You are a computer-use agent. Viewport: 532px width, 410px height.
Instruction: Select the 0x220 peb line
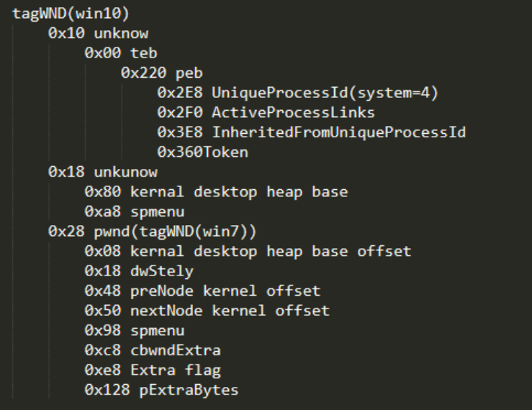point(162,73)
